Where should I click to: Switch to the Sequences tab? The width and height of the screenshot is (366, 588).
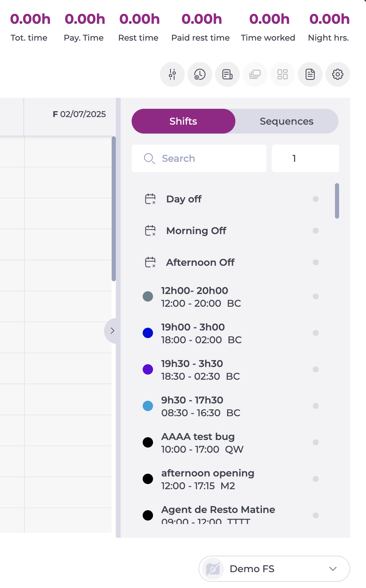(x=286, y=121)
